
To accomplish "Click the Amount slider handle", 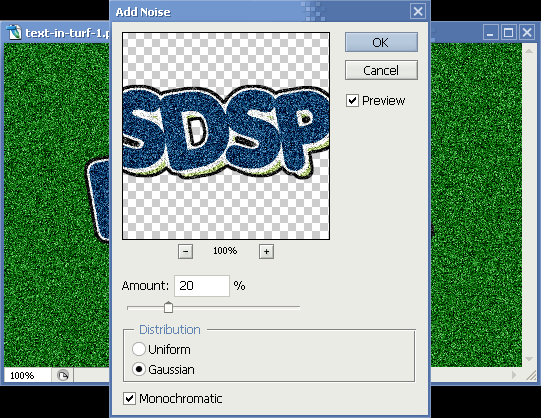I will 168,307.
